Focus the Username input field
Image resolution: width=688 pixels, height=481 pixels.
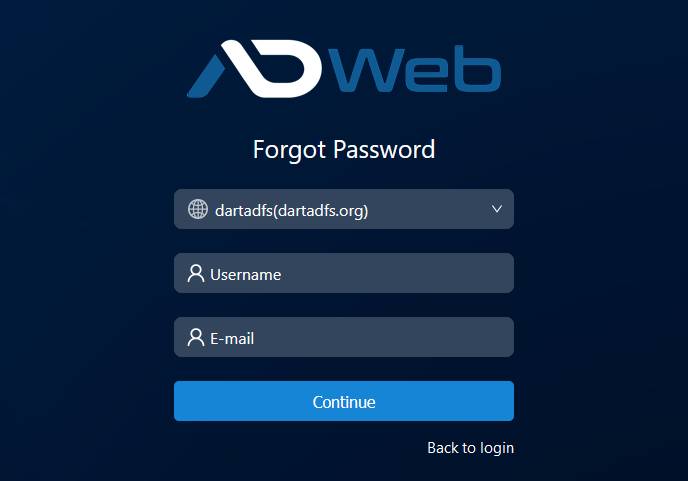point(344,273)
